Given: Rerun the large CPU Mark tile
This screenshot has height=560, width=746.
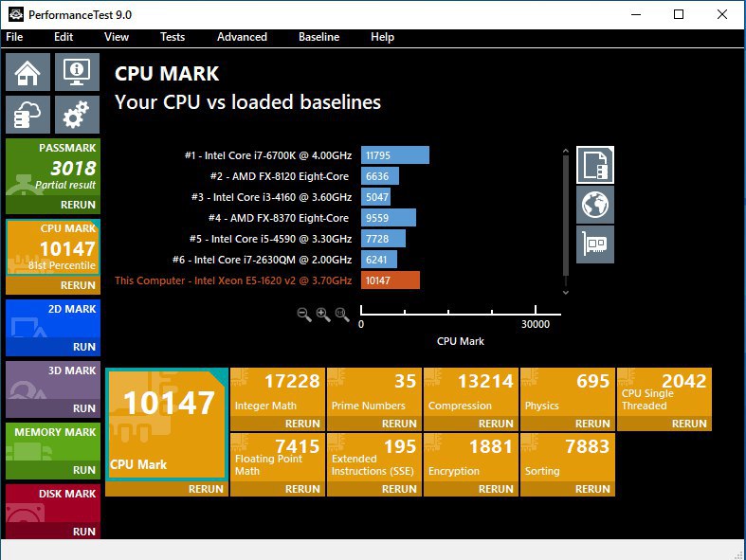Looking at the screenshot, I should (167, 489).
